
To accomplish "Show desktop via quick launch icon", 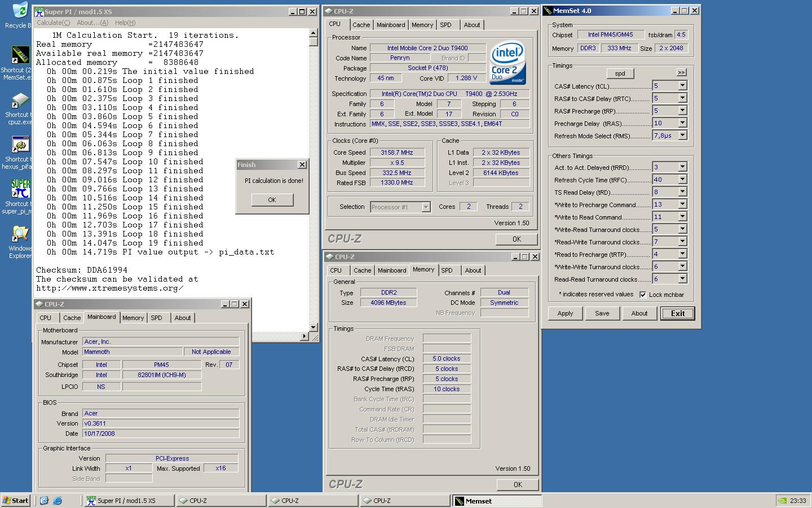I will coord(45,501).
